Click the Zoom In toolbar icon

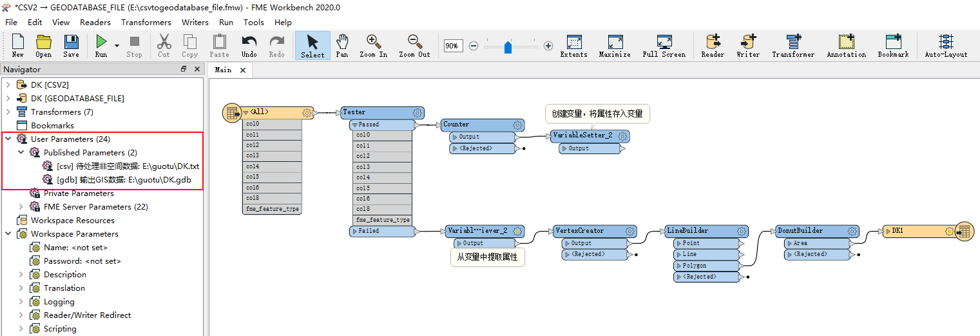tap(373, 43)
